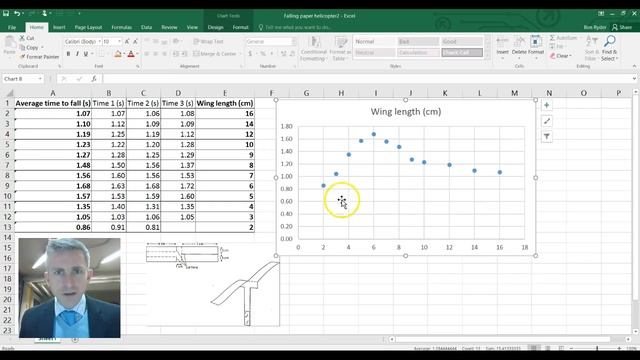Toggle Wrap Text
640x360 pixels.
208,42
